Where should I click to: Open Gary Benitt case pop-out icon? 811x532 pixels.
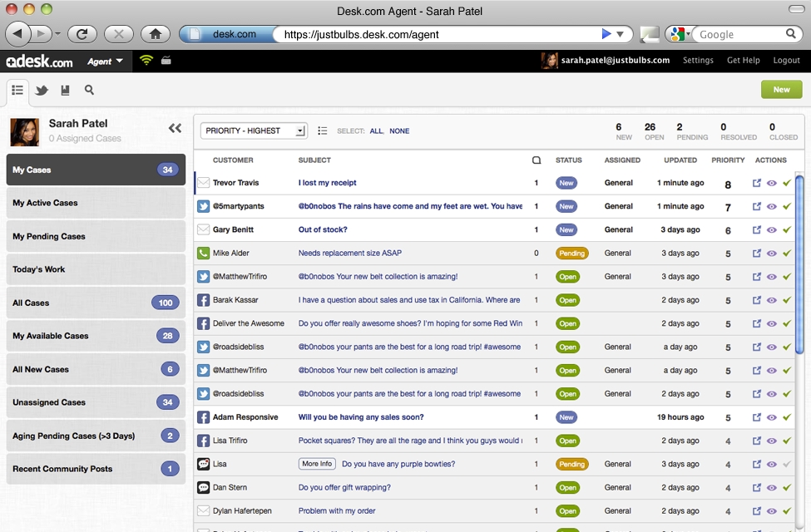click(x=757, y=229)
